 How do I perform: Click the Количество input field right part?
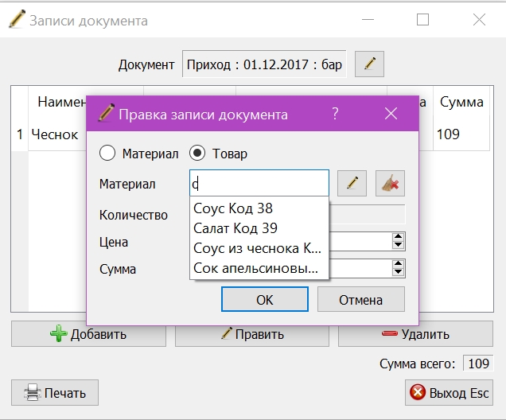coord(368,214)
